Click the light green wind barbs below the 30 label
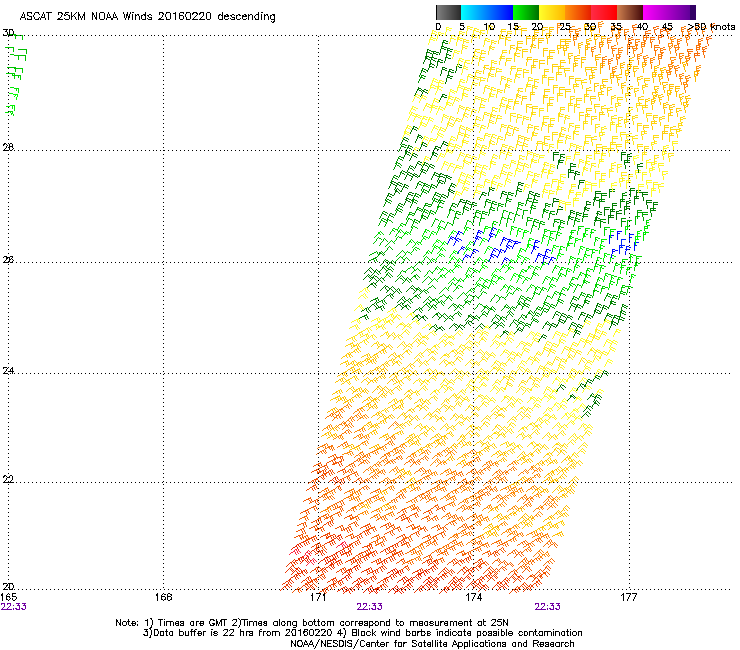Screen dimensions: 740x650 click(x=16, y=75)
